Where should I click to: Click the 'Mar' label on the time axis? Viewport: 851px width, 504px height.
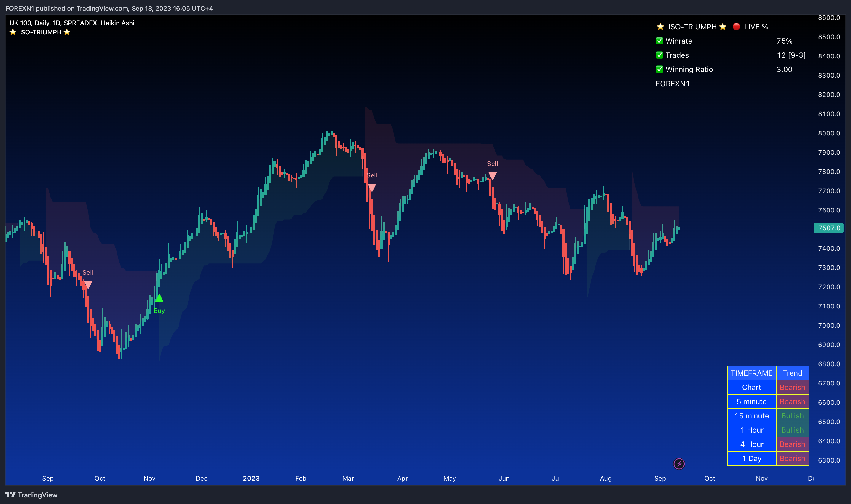pyautogui.click(x=348, y=478)
